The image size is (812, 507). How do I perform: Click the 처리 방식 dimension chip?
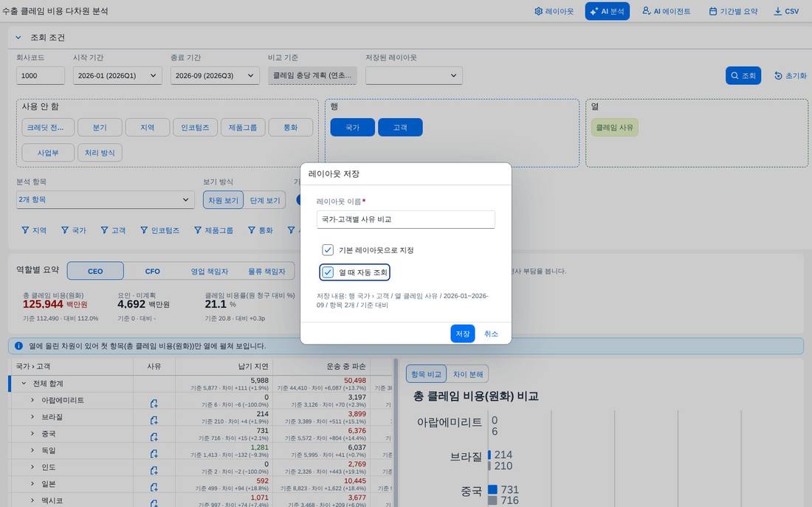(100, 153)
